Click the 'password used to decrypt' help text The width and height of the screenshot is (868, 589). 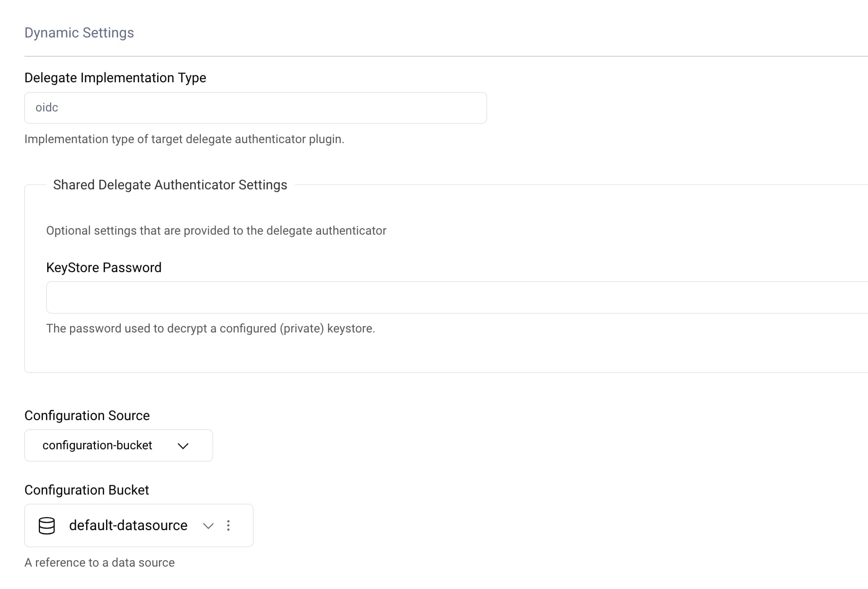[x=211, y=329]
